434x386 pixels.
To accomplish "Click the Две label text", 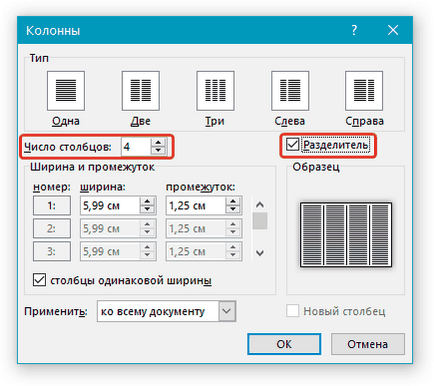I will point(140,121).
